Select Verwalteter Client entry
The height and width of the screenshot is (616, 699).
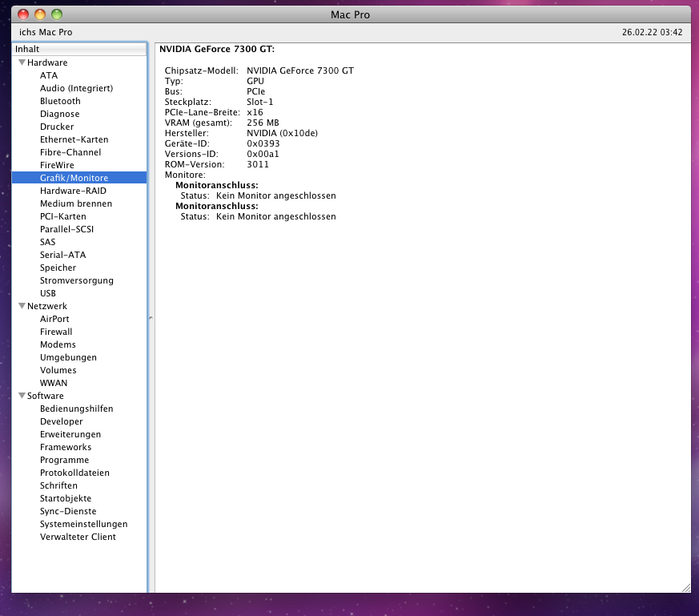tap(78, 537)
